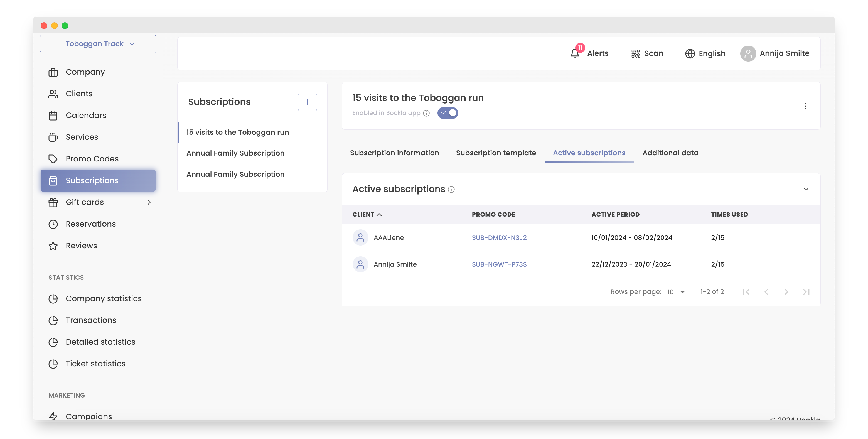Expand the Gift cards section

click(x=149, y=202)
